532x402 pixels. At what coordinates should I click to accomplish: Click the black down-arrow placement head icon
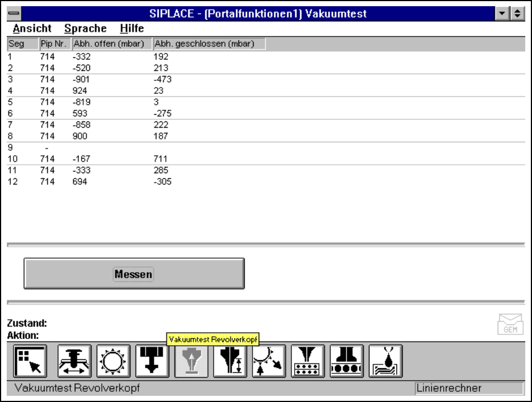point(152,362)
